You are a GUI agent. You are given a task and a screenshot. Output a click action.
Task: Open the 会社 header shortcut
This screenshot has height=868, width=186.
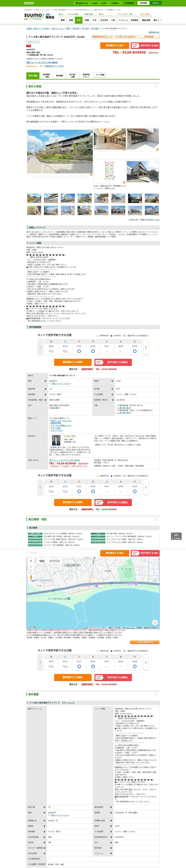click(104, 3)
